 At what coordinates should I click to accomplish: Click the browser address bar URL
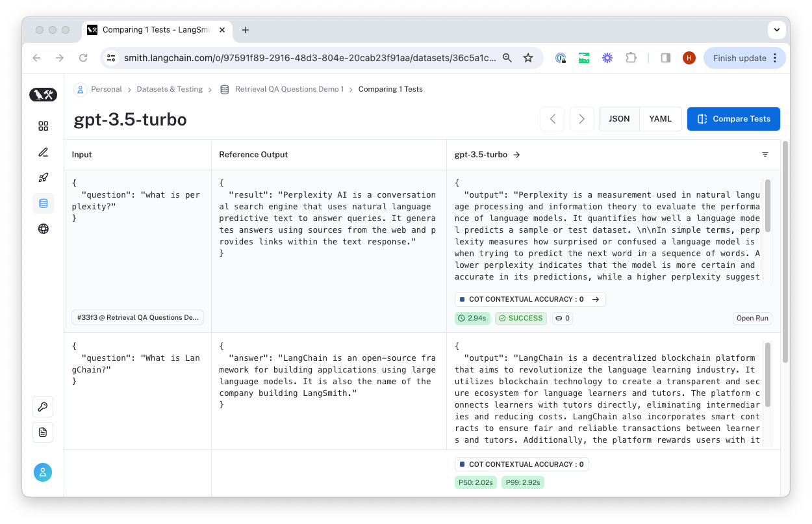tap(310, 58)
